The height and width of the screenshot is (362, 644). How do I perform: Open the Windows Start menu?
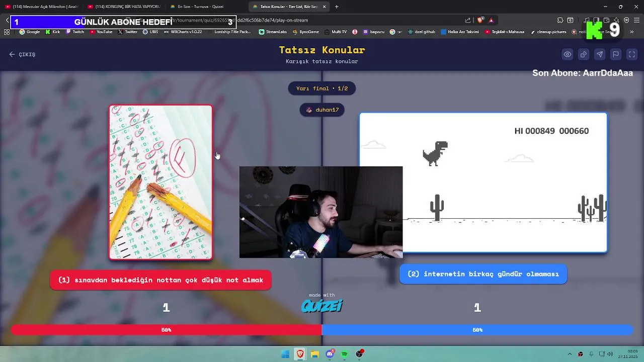(285, 354)
